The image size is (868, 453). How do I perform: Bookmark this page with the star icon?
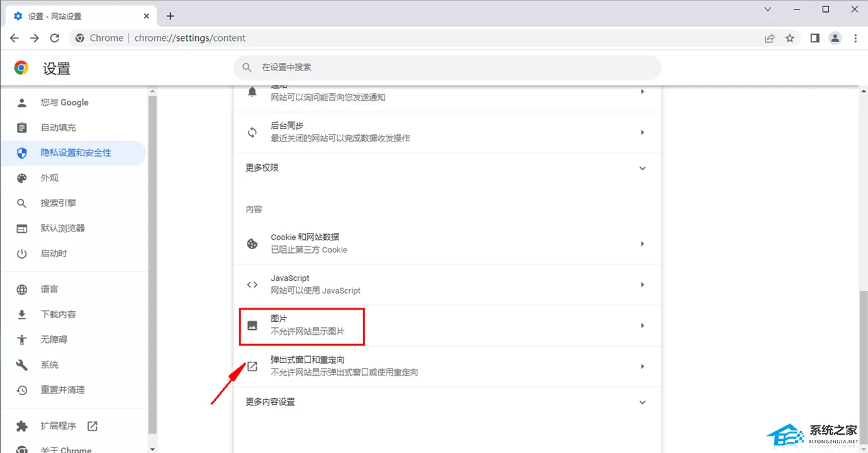coord(790,38)
